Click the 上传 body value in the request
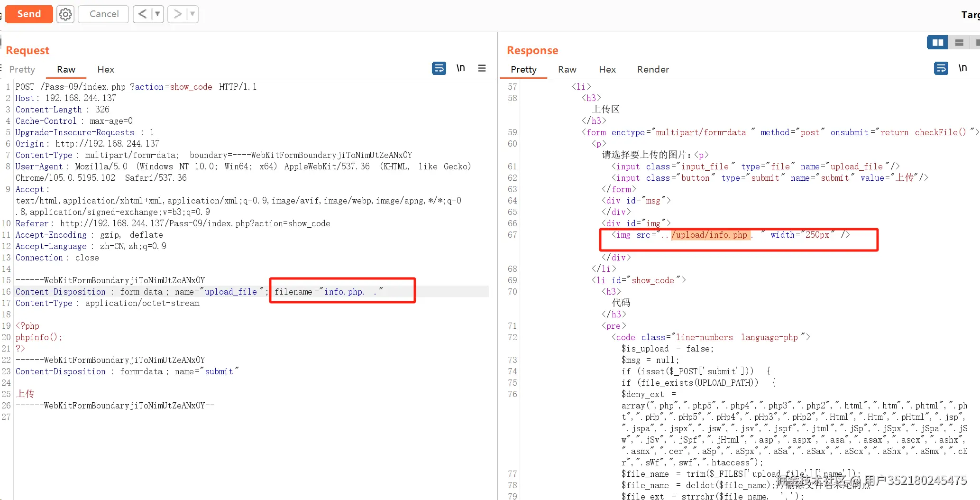The height and width of the screenshot is (500, 980). [x=25, y=394]
